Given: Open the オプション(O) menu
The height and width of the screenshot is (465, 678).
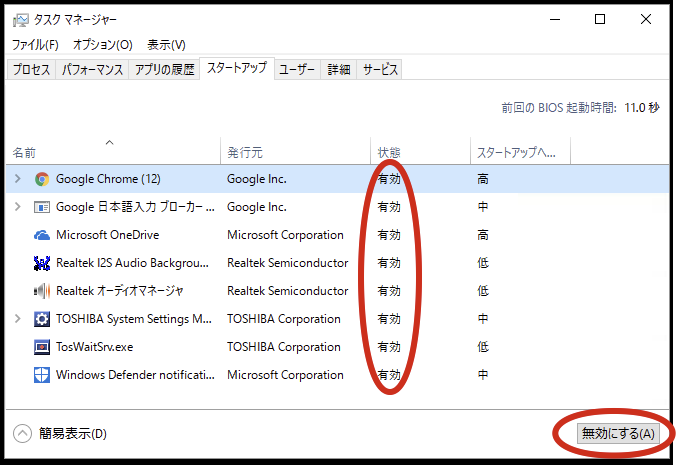Looking at the screenshot, I should [102, 45].
